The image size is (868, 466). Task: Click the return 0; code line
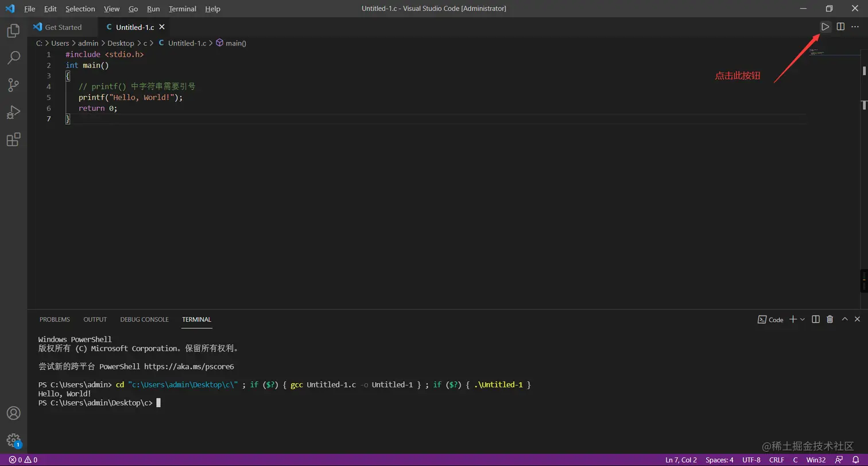pos(98,108)
